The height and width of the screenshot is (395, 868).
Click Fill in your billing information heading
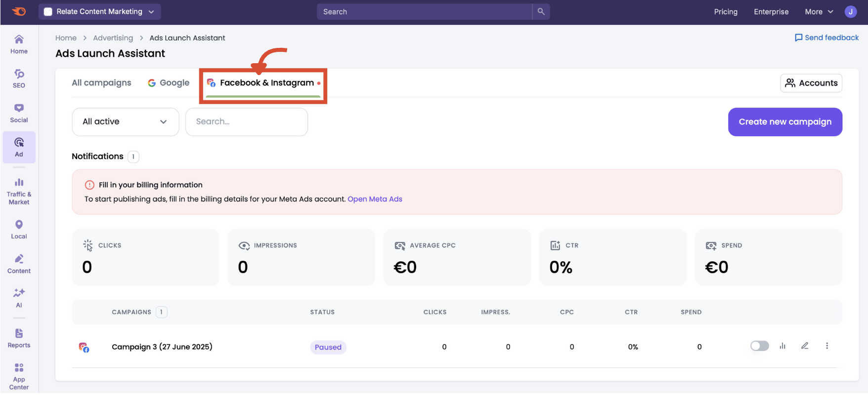click(x=151, y=185)
